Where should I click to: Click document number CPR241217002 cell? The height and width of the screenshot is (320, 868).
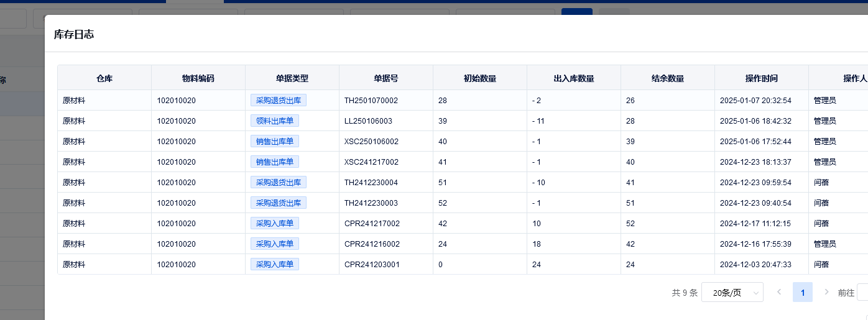(x=372, y=223)
